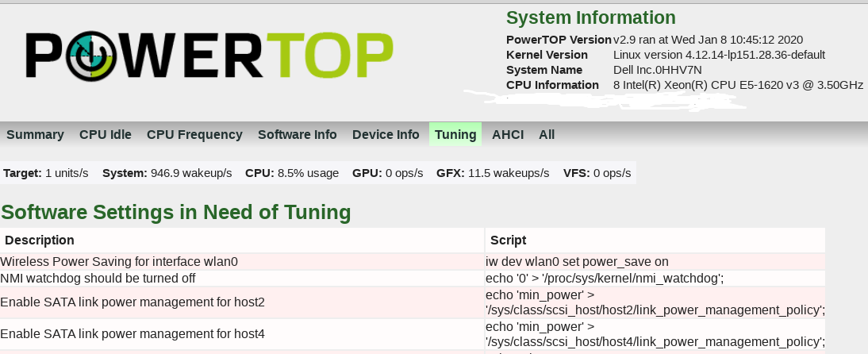The width and height of the screenshot is (868, 354).
Task: Switch to the CPU Idle tab
Action: coord(106,135)
